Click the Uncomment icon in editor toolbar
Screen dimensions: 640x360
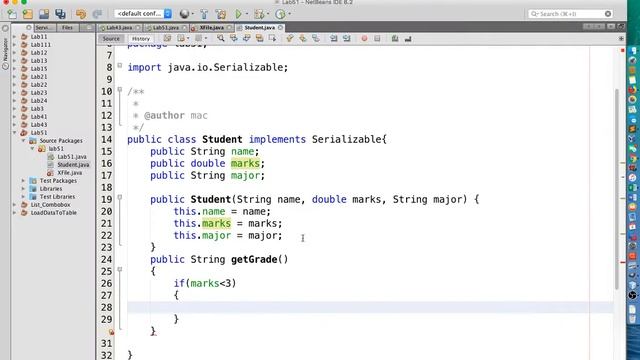tap(408, 38)
